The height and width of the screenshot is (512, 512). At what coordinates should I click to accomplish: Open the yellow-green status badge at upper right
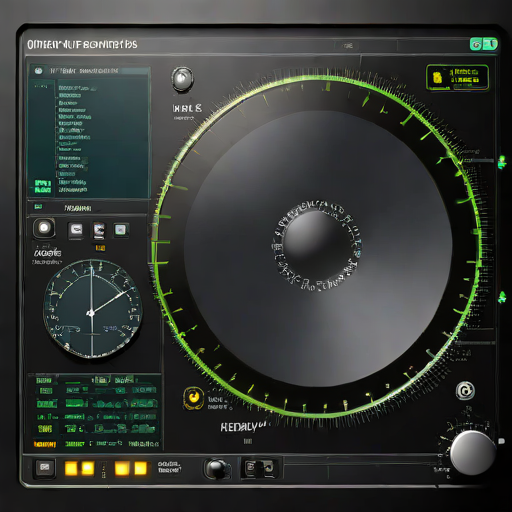[457, 77]
